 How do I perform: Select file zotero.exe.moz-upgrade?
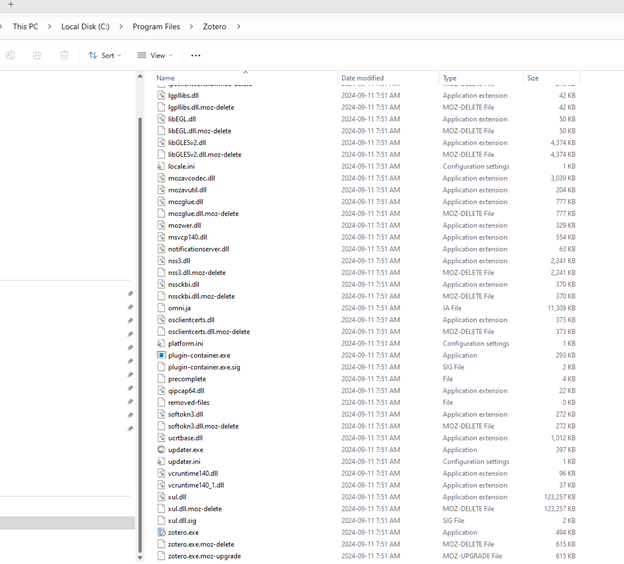204,556
